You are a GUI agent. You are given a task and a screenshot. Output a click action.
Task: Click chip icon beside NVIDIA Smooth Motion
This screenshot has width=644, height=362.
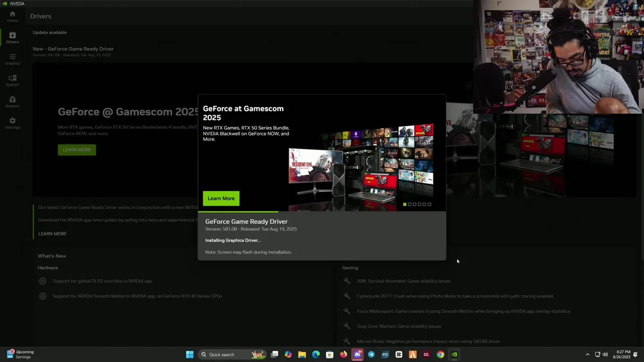43,296
